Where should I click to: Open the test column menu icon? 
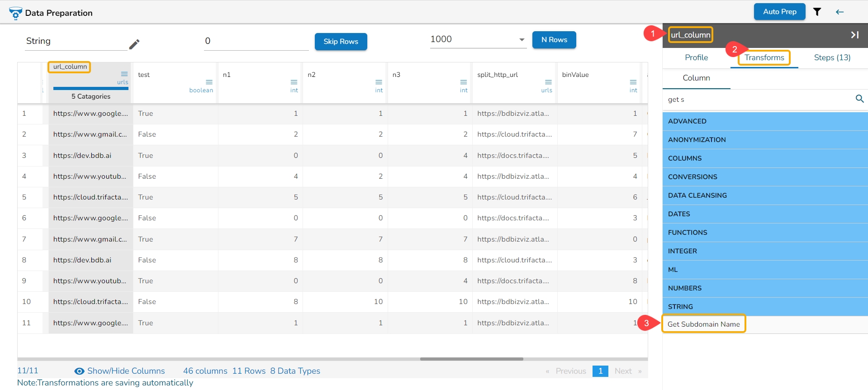click(209, 82)
